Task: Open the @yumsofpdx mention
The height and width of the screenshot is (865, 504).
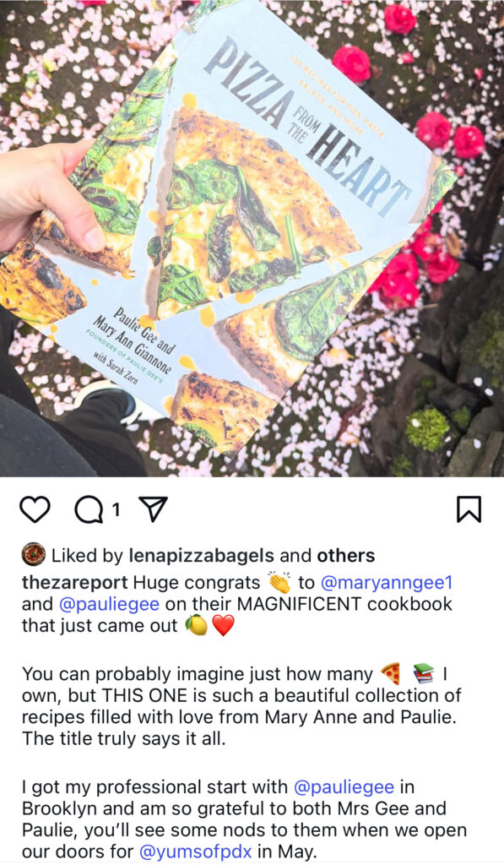Action: coord(196,851)
